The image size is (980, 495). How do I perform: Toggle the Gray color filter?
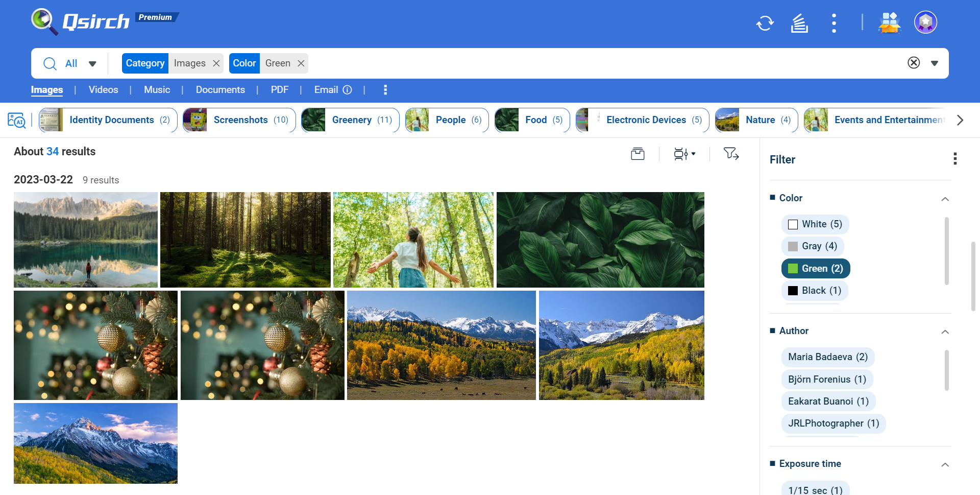tap(812, 246)
